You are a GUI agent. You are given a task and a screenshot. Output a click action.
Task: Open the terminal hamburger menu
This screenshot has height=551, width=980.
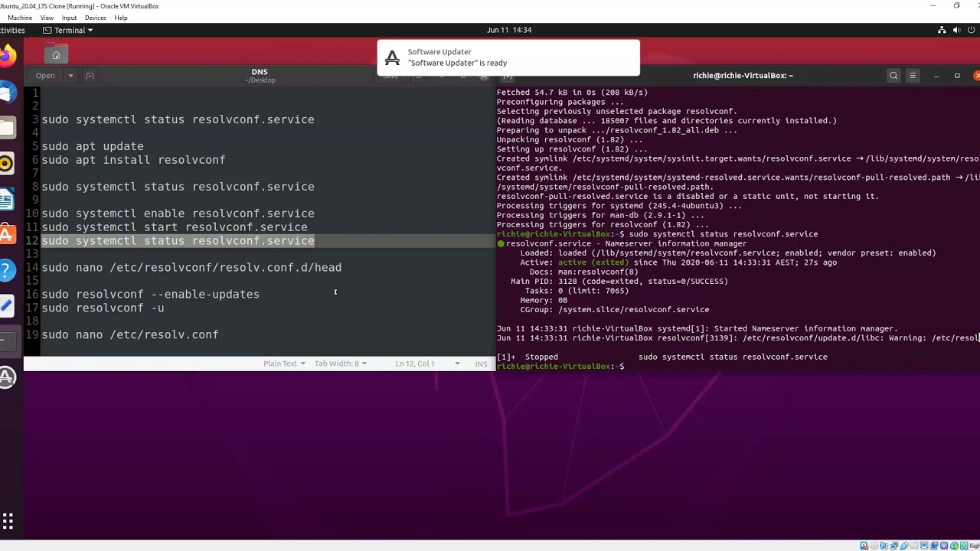point(913,76)
